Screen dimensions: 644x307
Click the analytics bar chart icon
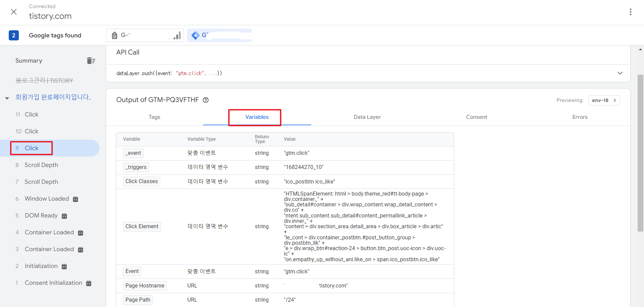177,35
